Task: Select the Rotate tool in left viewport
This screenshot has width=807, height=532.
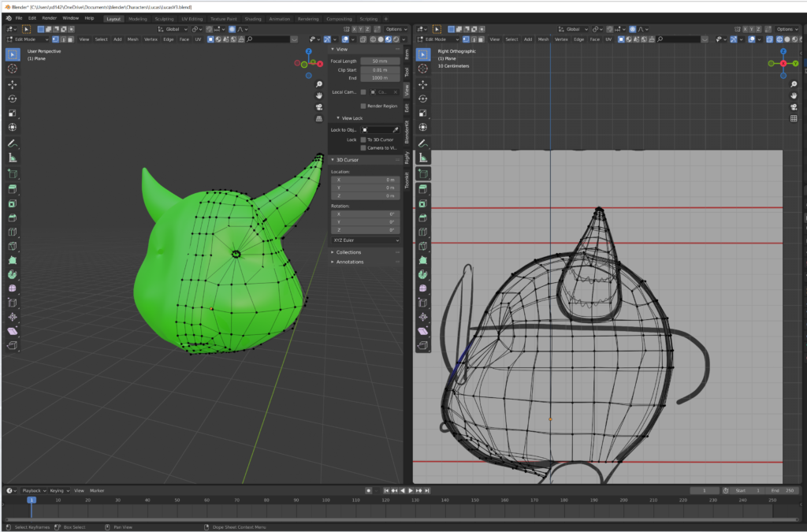Action: click(x=13, y=99)
